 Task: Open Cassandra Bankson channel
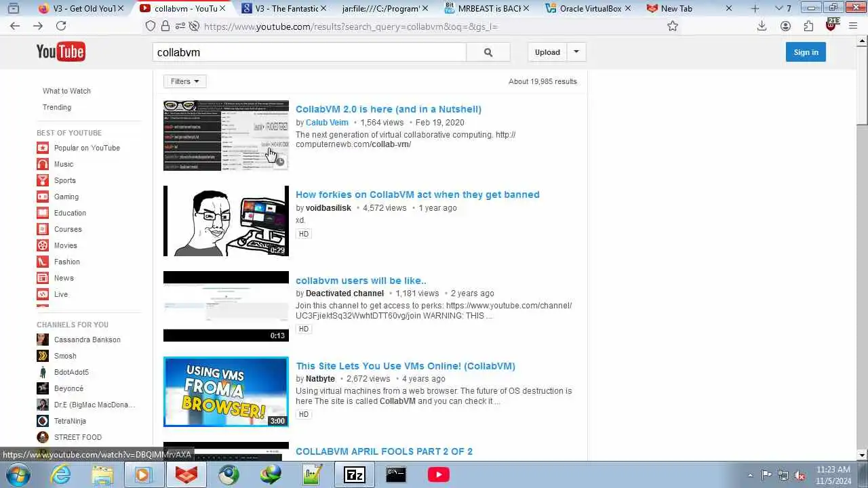87,340
